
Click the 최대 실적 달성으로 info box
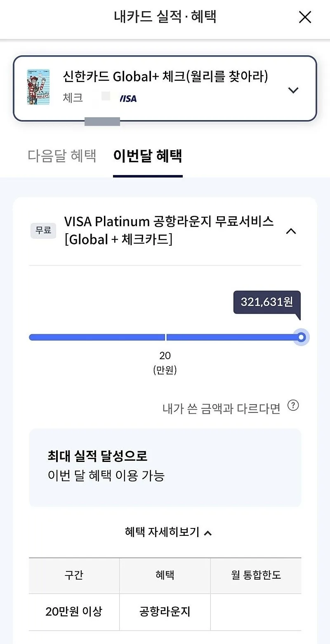(165, 467)
